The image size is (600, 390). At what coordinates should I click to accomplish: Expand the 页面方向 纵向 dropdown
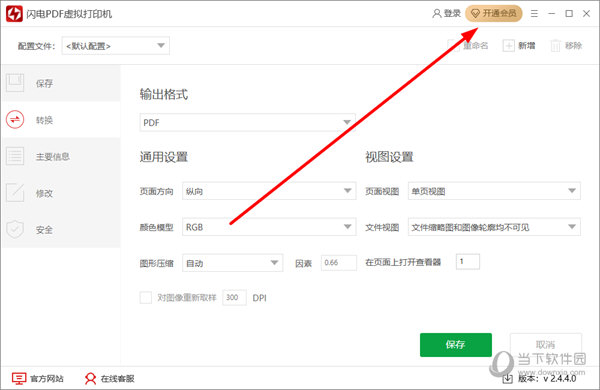(x=269, y=191)
